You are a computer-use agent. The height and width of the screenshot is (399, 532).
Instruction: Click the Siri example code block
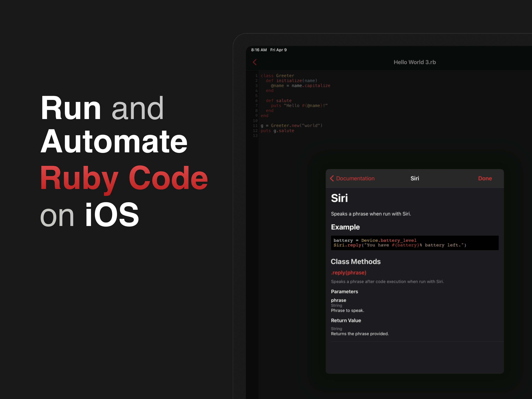pyautogui.click(x=414, y=243)
